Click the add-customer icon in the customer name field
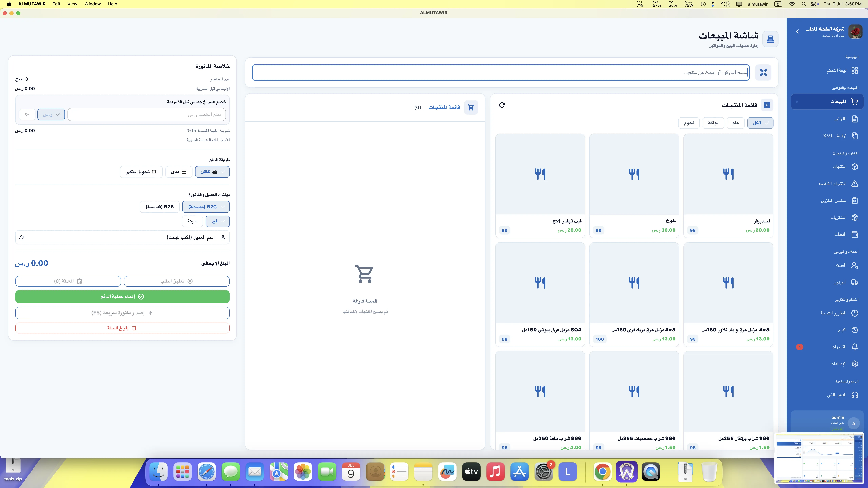Image resolution: width=868 pixels, height=488 pixels. (x=22, y=237)
